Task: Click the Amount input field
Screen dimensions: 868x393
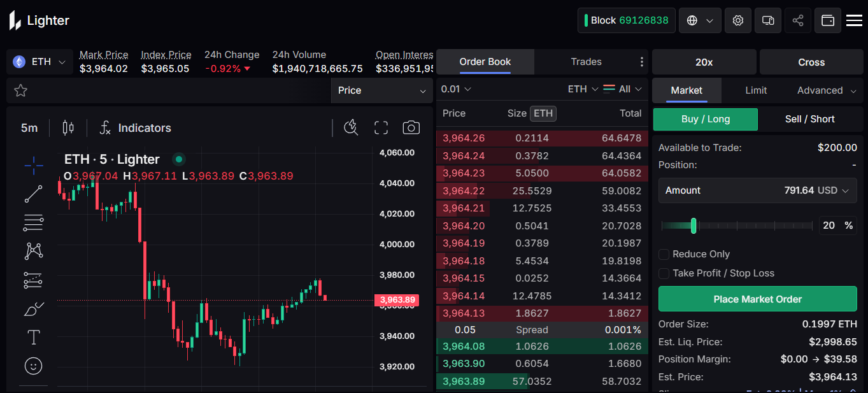Action: pyautogui.click(x=757, y=190)
